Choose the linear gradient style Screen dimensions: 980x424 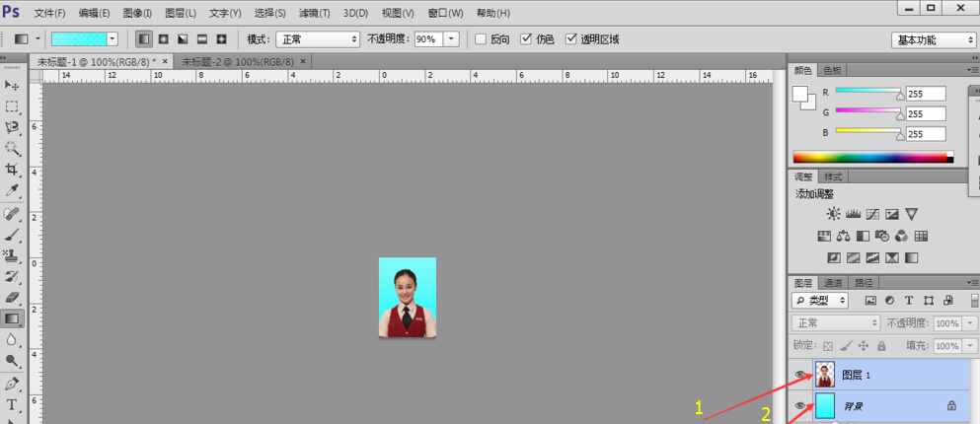[144, 39]
